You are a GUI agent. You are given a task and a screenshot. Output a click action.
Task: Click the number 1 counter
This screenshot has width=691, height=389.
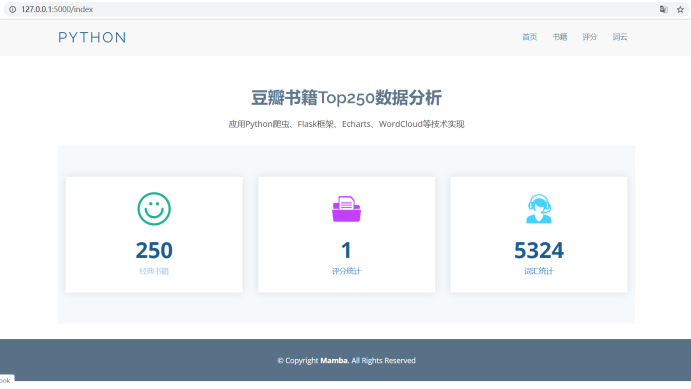tap(346, 250)
